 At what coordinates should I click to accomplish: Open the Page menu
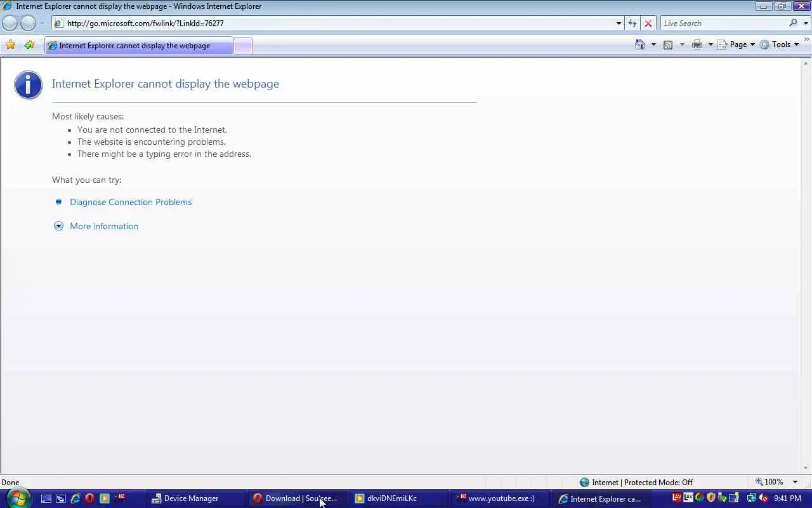click(737, 44)
